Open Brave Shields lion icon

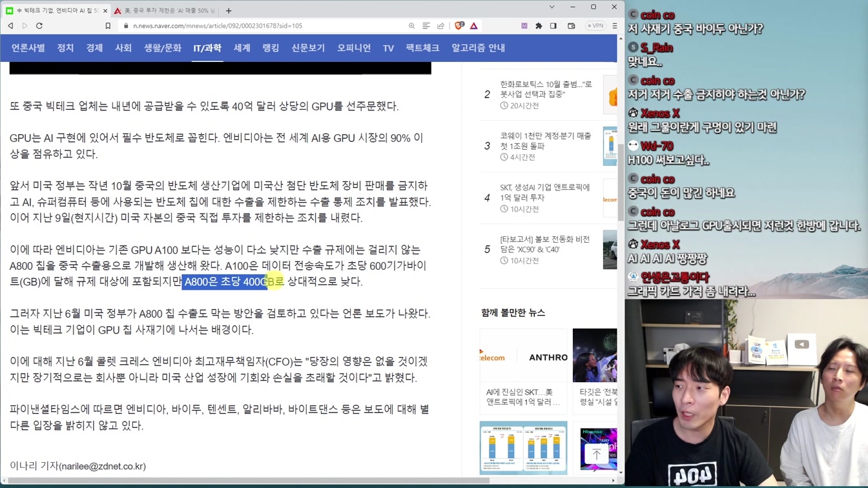459,26
